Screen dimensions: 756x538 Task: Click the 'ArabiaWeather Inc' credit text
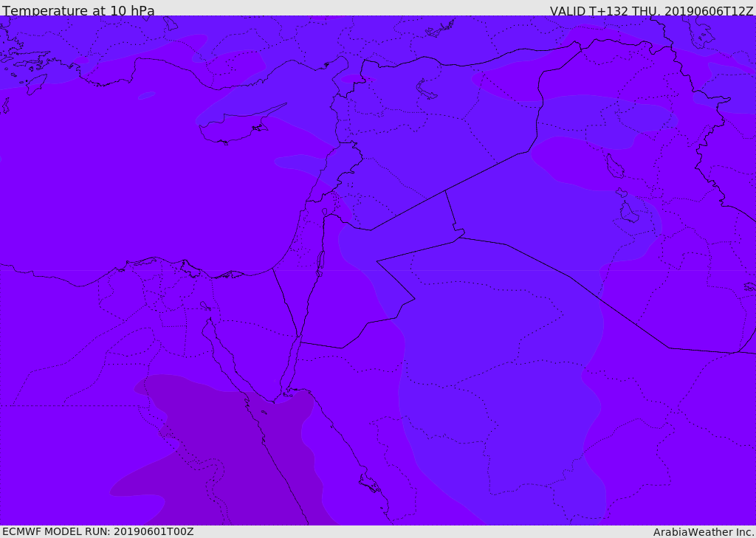click(703, 532)
